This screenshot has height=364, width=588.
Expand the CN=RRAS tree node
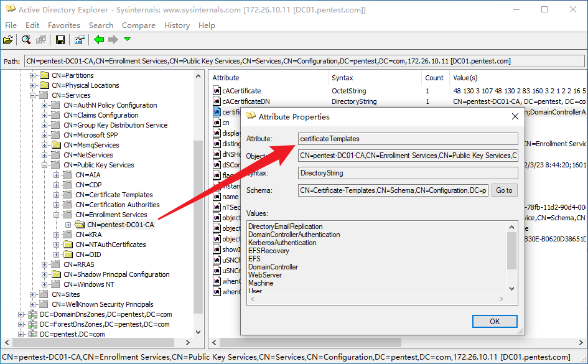coord(44,264)
